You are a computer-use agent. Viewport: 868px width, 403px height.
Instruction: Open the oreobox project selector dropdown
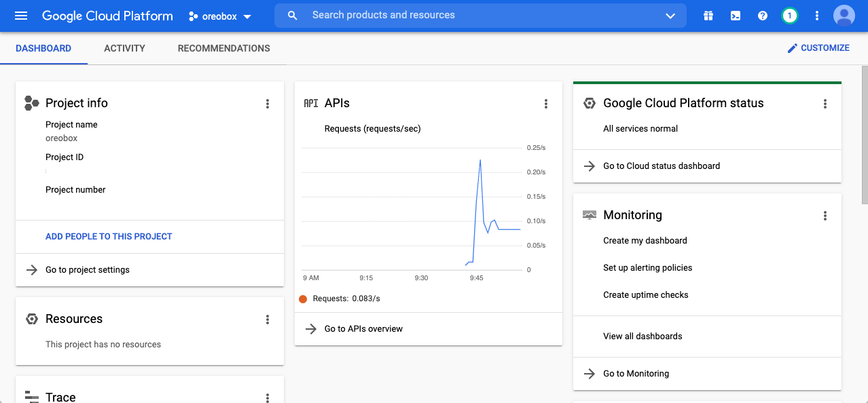[x=219, y=16]
